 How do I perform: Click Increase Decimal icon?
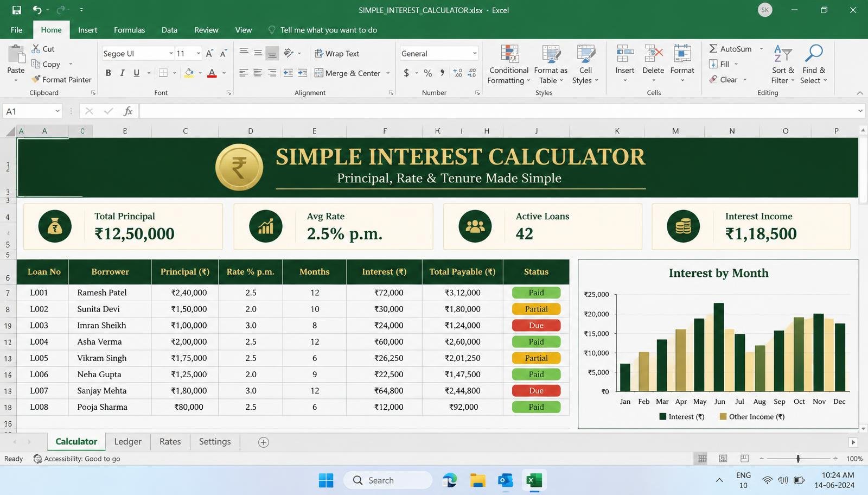click(457, 73)
